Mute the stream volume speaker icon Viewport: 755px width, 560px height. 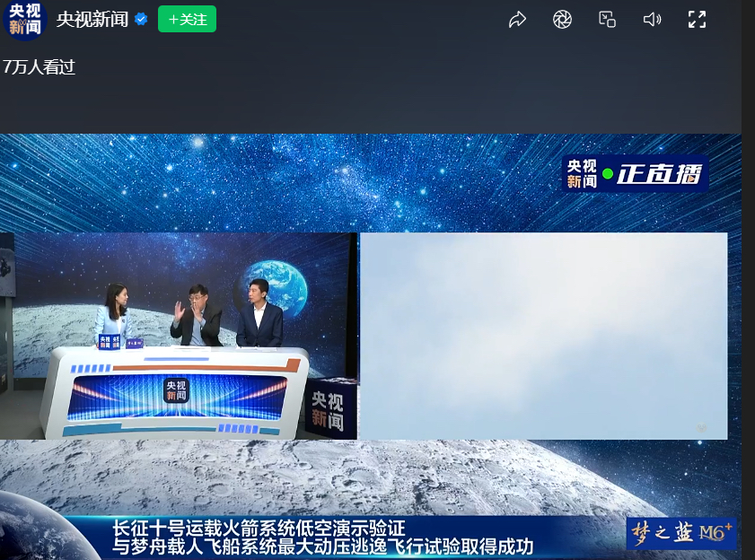tap(652, 20)
